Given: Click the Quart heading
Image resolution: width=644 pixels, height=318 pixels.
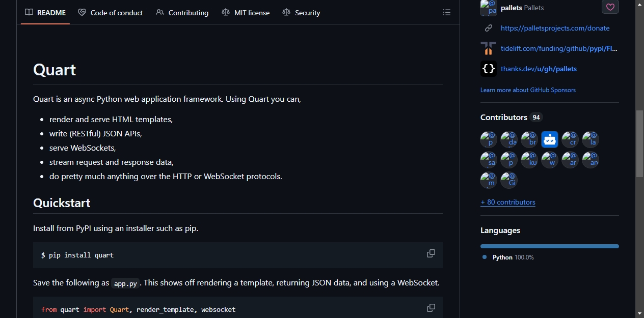Looking at the screenshot, I should pyautogui.click(x=55, y=69).
